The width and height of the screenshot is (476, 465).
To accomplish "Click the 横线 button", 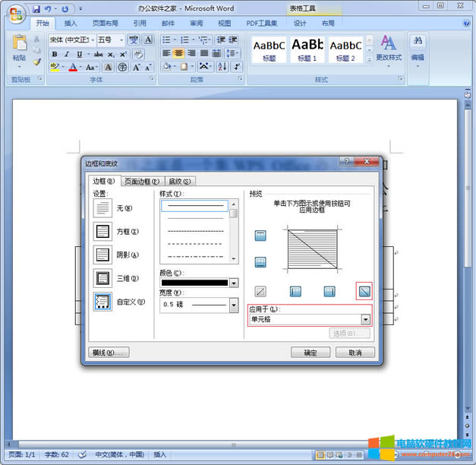I will 109,353.
